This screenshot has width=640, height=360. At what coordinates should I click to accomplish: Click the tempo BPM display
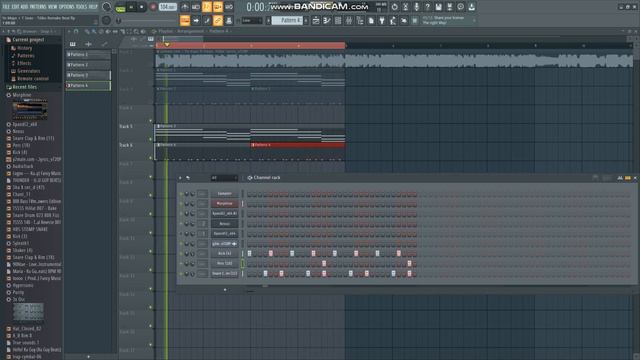click(x=168, y=7)
